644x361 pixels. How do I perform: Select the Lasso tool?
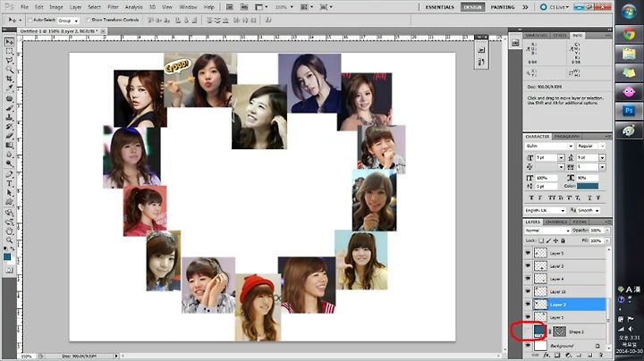click(9, 60)
